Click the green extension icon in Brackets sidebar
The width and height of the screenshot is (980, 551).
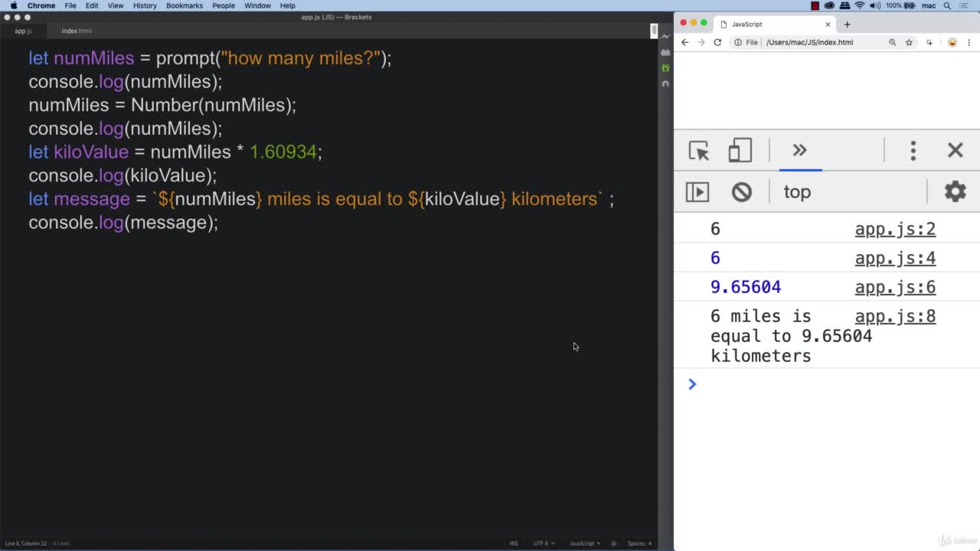coord(665,68)
